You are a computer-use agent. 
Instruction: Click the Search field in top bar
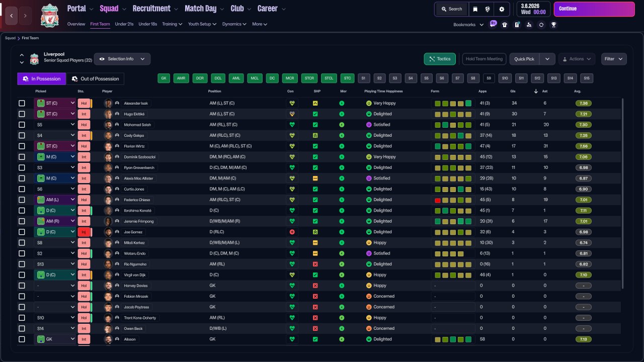(451, 9)
